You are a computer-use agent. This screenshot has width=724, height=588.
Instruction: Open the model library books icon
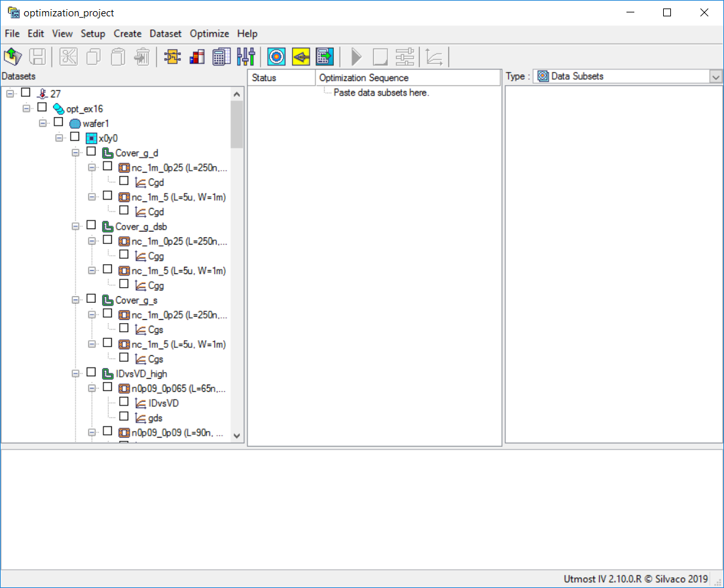197,57
